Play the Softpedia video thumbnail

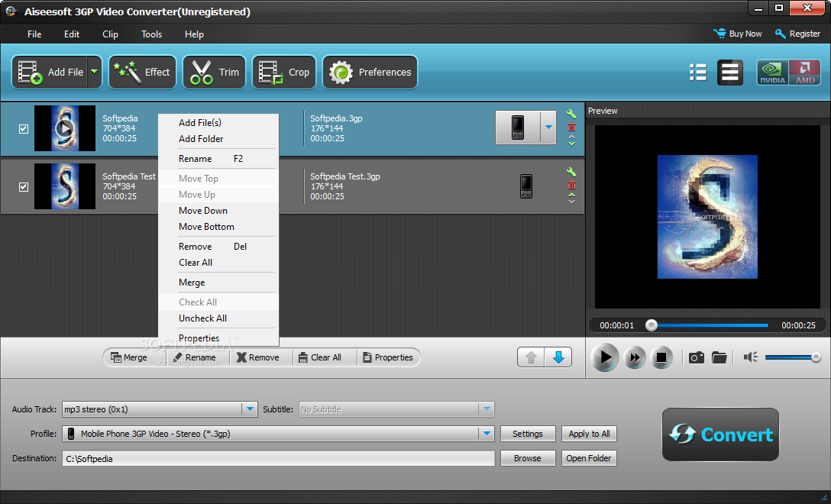(x=65, y=128)
